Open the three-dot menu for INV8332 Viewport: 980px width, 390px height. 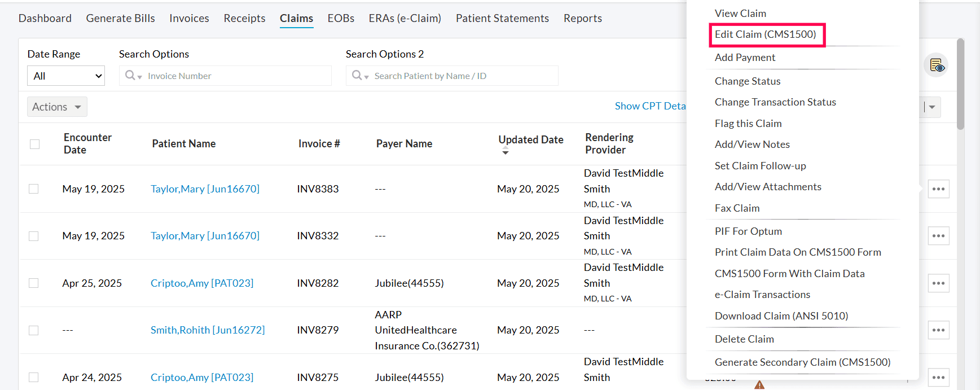(x=938, y=236)
